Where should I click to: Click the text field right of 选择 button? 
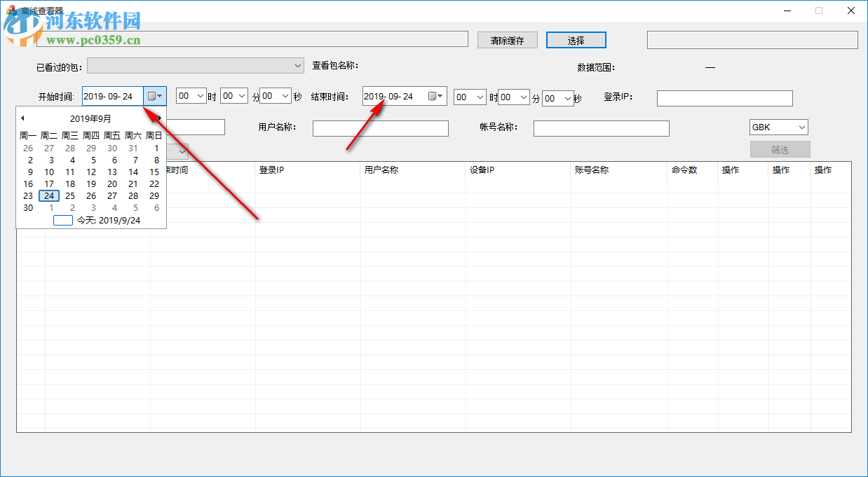coord(752,40)
